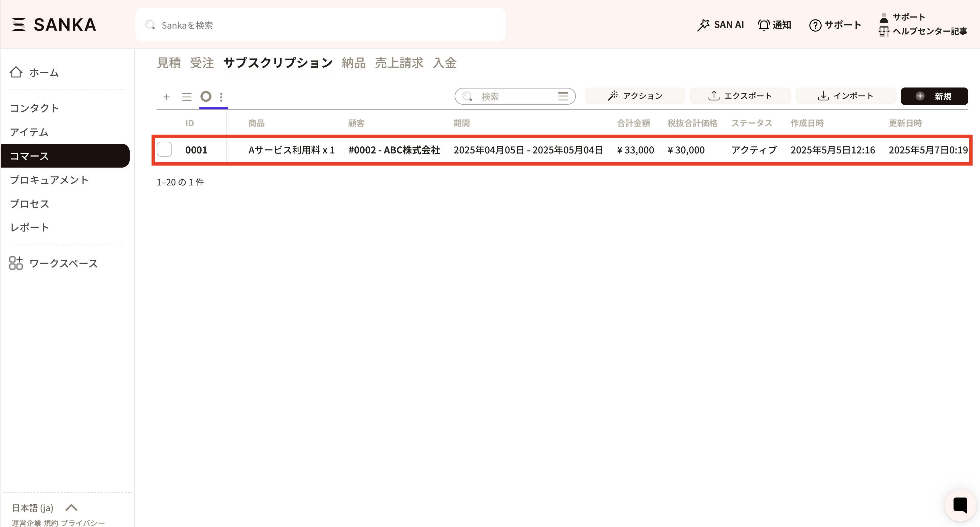Switch to the 見積 tab
Viewport: 980px width, 527px height.
169,63
